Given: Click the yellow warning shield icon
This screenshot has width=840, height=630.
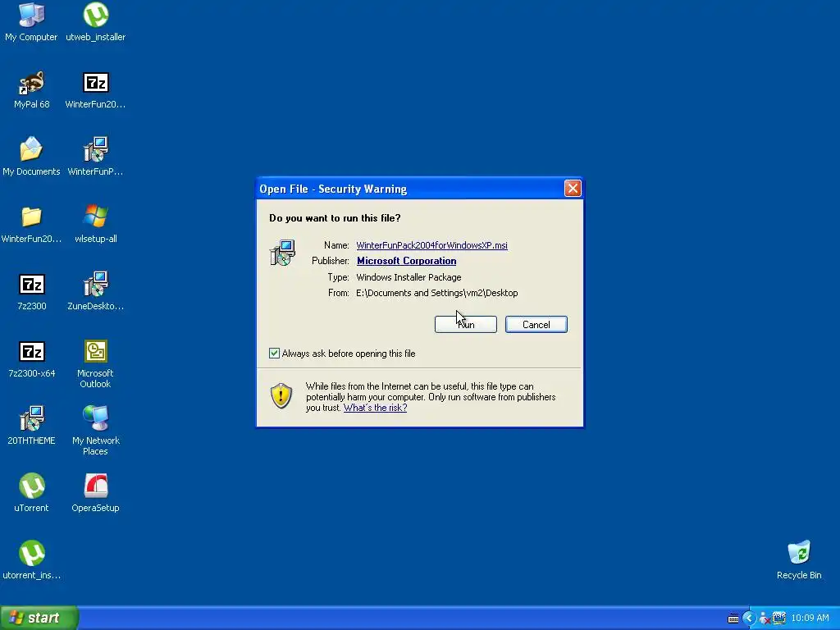Looking at the screenshot, I should click(x=281, y=396).
